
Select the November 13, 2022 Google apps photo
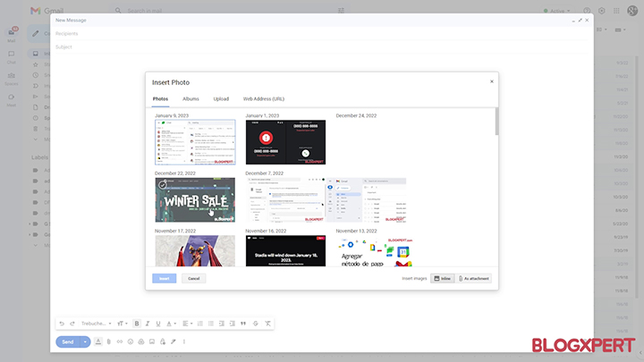376,251
